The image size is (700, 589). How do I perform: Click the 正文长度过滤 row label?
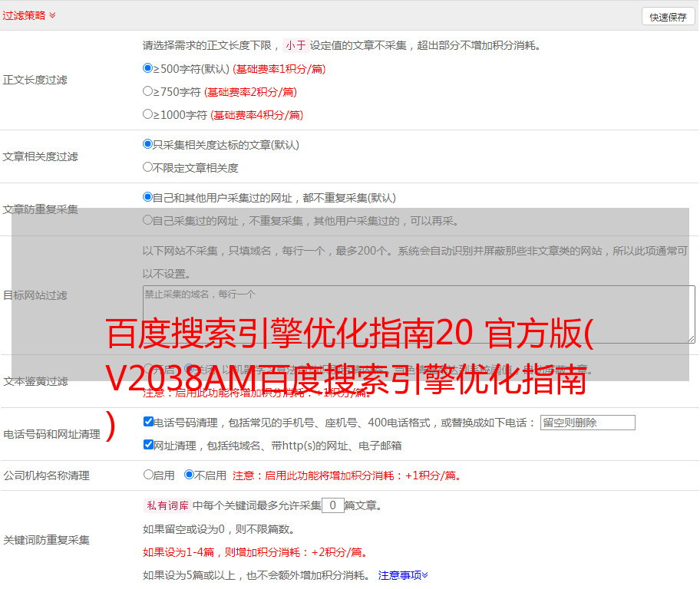tap(35, 80)
